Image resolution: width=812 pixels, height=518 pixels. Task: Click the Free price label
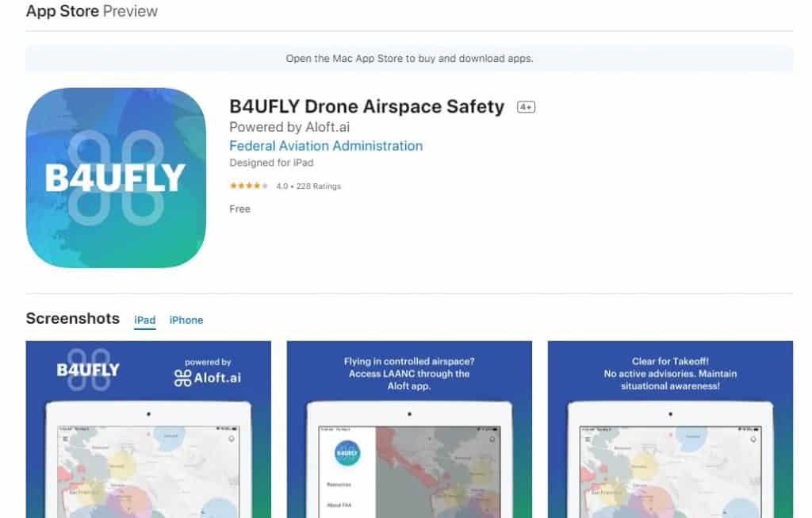pos(239,209)
